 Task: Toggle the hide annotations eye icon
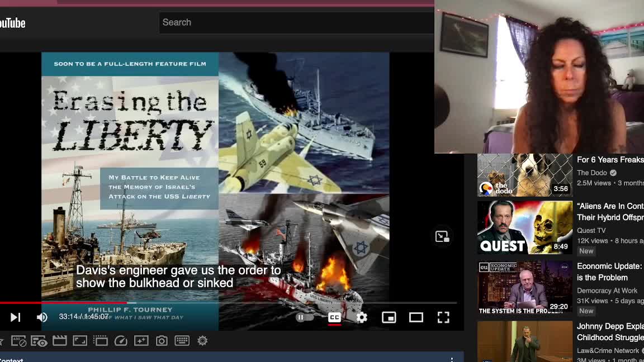[39, 341]
